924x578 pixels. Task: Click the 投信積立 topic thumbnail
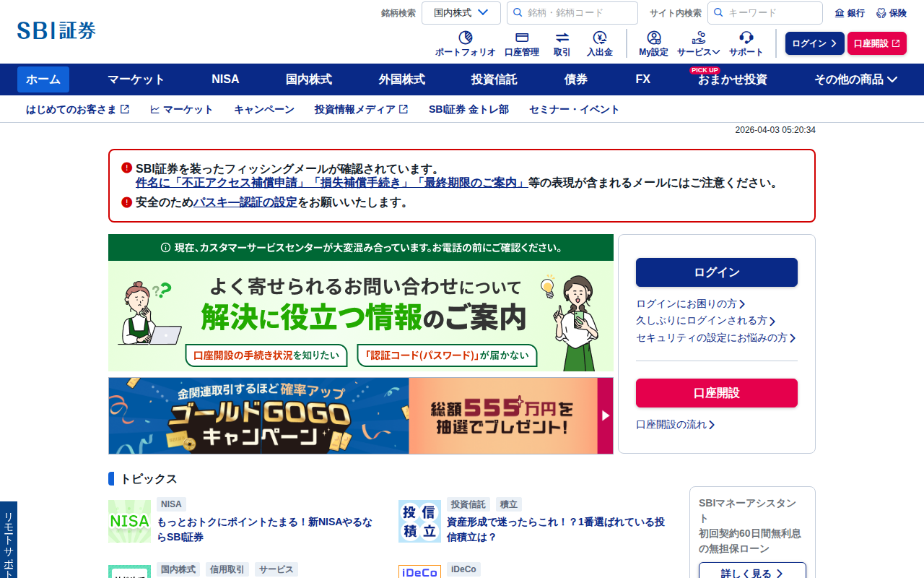click(x=419, y=521)
